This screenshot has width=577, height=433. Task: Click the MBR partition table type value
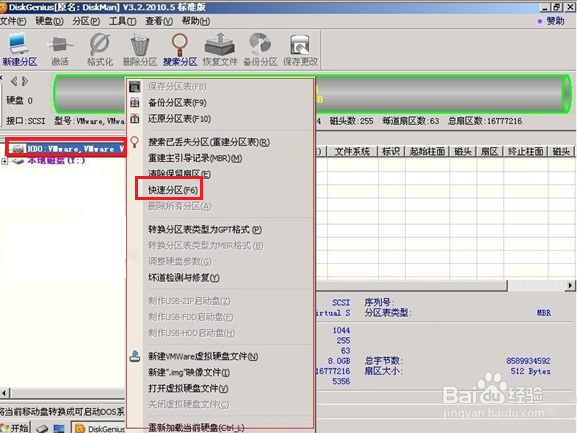(544, 313)
